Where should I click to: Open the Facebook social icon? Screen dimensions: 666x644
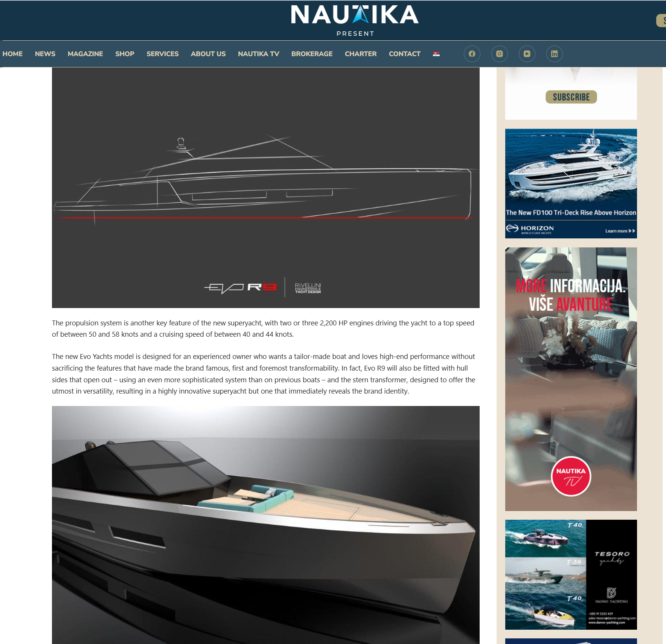[472, 54]
